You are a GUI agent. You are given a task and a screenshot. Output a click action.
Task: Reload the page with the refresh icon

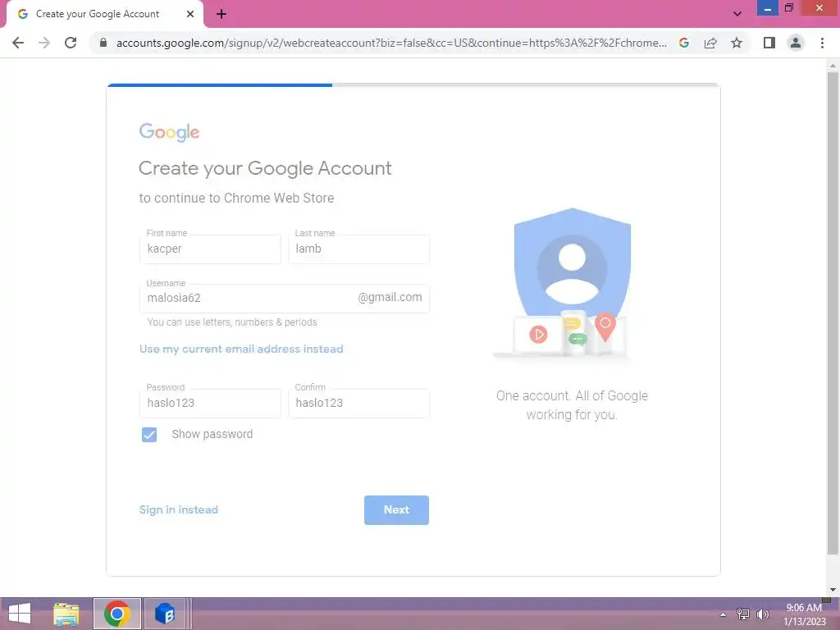pyautogui.click(x=71, y=43)
